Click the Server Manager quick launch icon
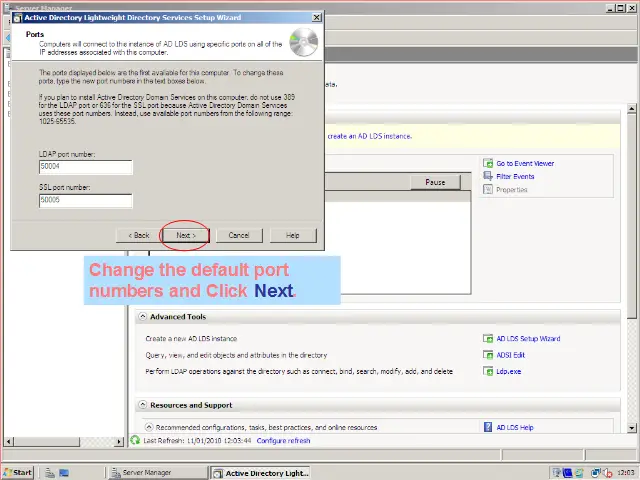Screen dimensions: 640x480 (x=50, y=473)
